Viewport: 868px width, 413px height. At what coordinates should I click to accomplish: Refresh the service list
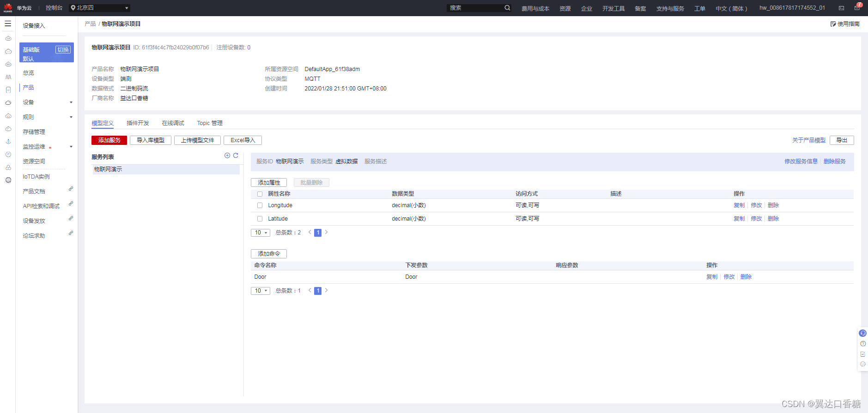[x=236, y=156]
